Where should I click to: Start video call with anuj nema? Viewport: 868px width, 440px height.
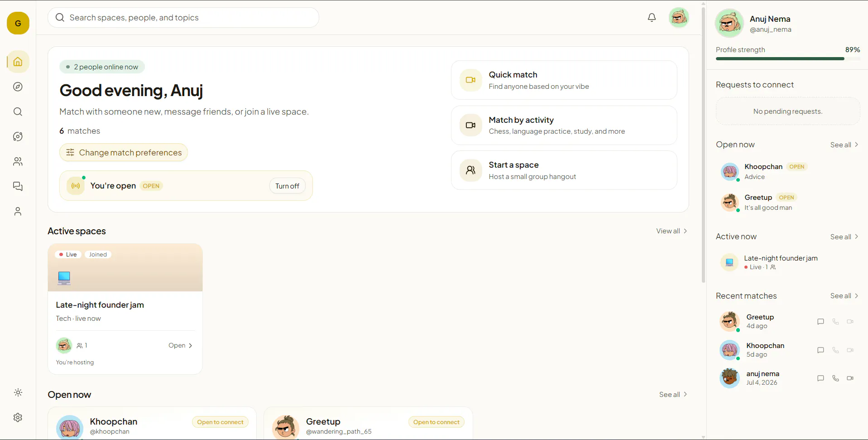point(850,378)
